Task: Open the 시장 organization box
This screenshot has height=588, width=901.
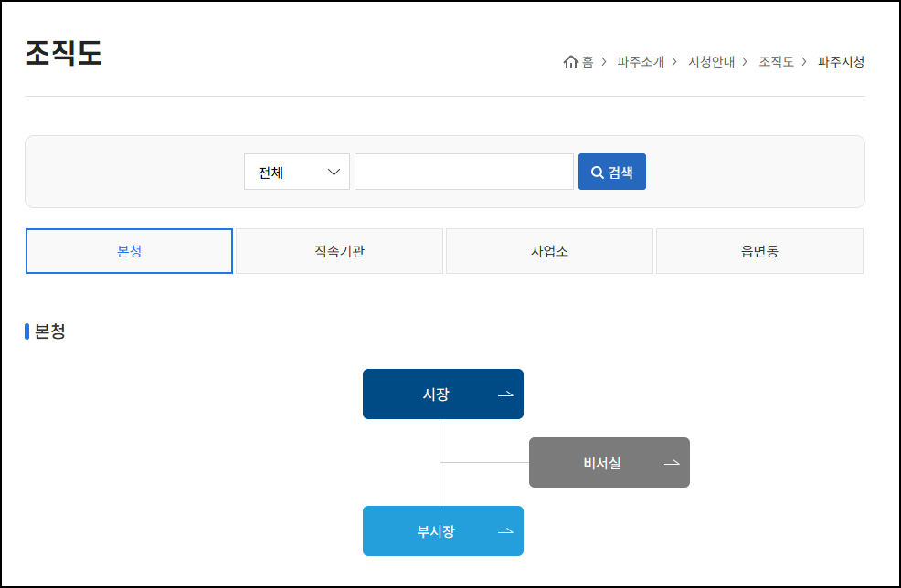Action: 443,394
